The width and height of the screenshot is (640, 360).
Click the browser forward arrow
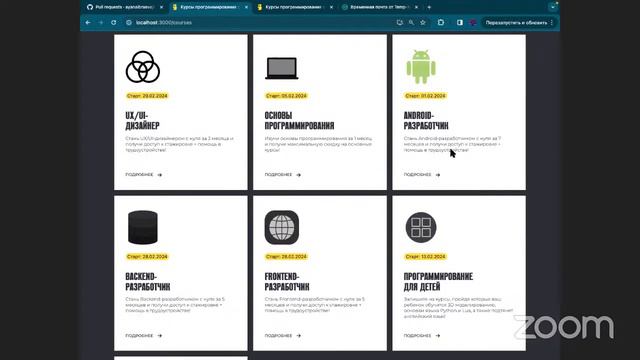(101, 22)
